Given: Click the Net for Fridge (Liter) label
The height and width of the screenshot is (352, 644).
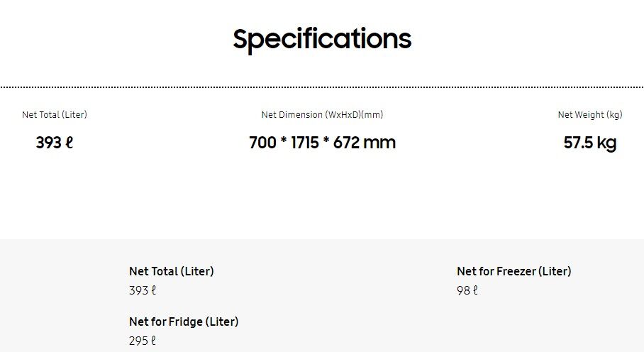Looking at the screenshot, I should pos(184,321).
